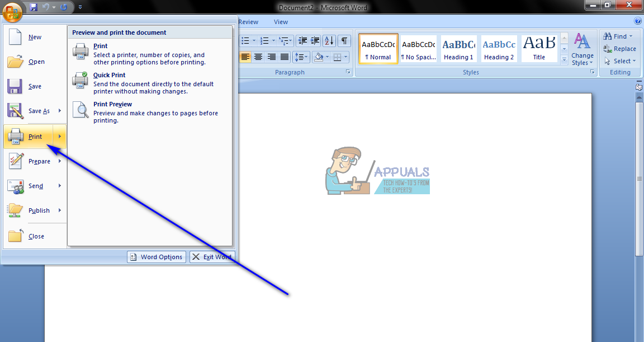The width and height of the screenshot is (644, 342).
Task: Click the Save icon in Quick Access toolbar
Action: (x=34, y=7)
